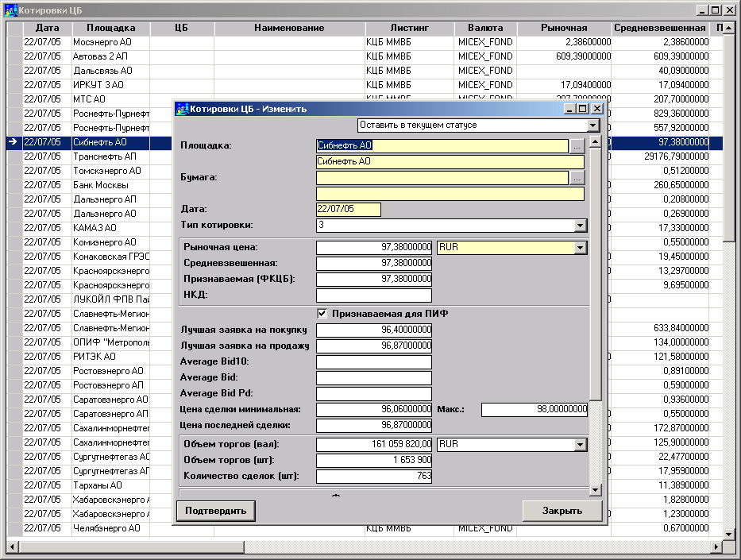Click the row selector arrow for Сибнефть АО
This screenshot has width=741, height=560.
14,141
